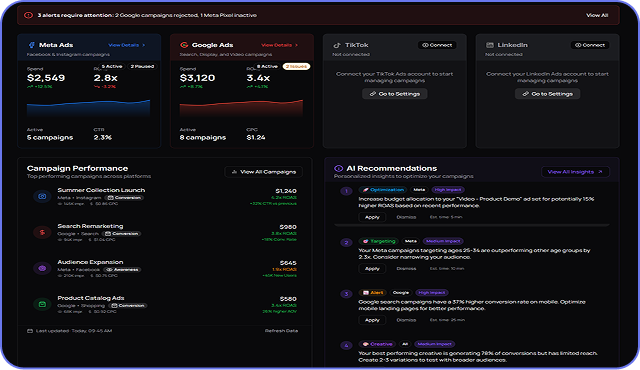Click the Google Ads 2 issues badge
Image resolution: width=640 pixels, height=370 pixels.
click(296, 66)
